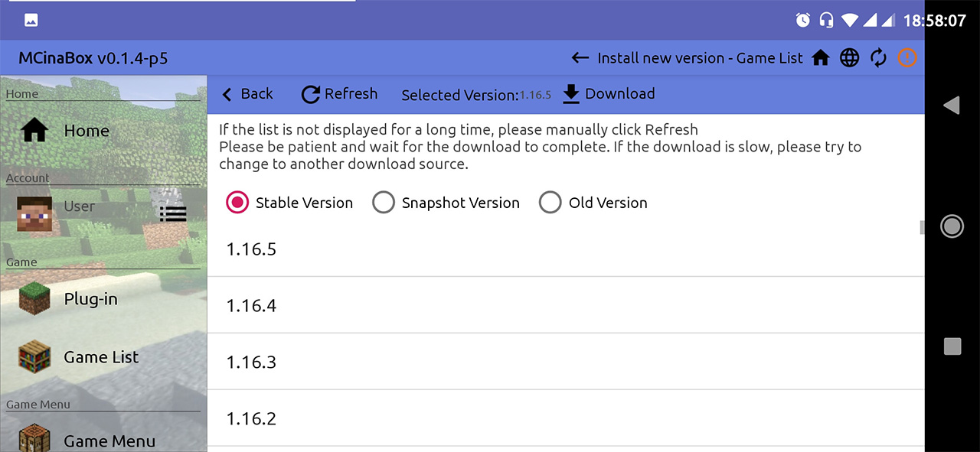Click the orange info circle icon
Viewport: 980px width, 452px height.
[907, 58]
